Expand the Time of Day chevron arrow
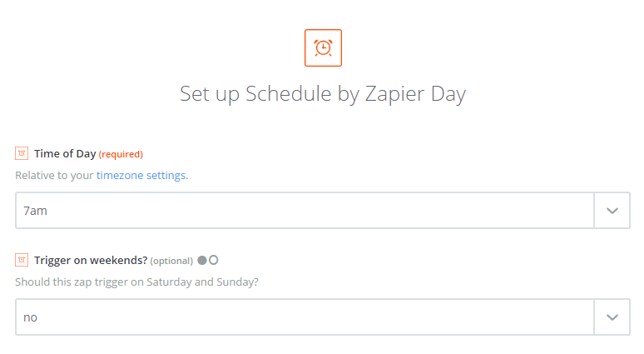The image size is (644, 354). click(612, 211)
